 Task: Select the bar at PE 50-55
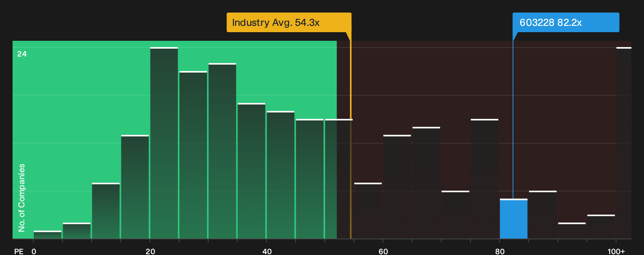pyautogui.click(x=339, y=179)
